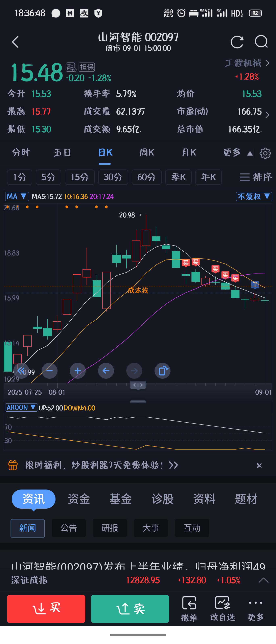Select the 30分 period option
Screen dimensions: 276x644
[x=113, y=177]
